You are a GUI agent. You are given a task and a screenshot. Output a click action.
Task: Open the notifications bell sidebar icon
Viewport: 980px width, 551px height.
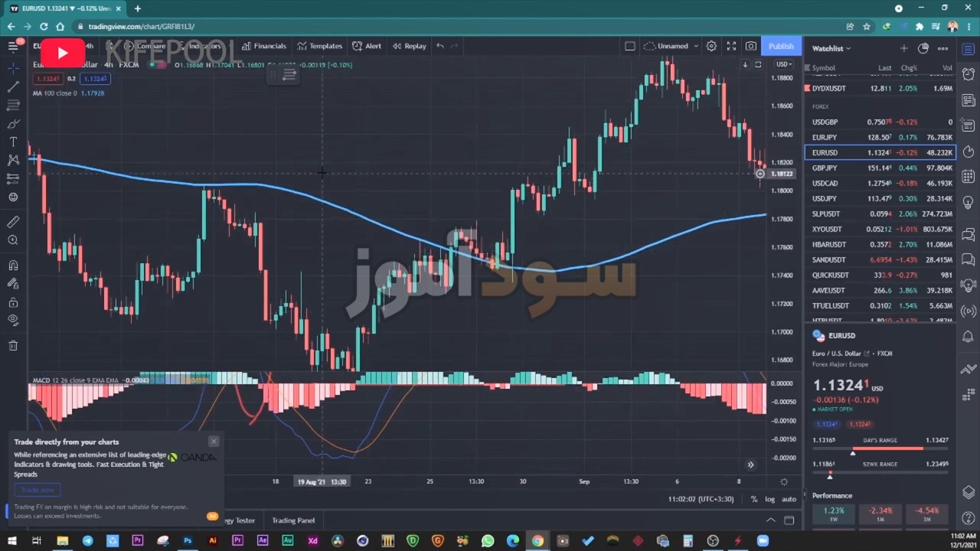click(x=969, y=336)
